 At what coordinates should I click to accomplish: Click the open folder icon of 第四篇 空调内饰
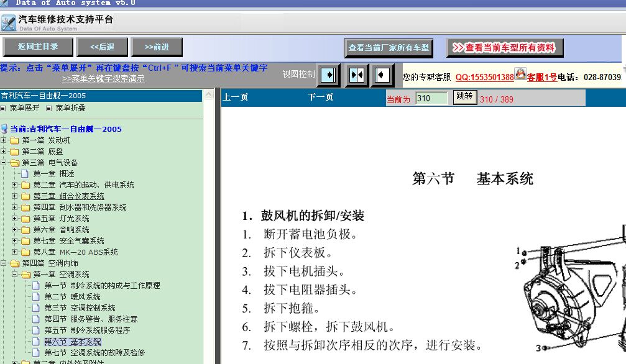(x=14, y=263)
